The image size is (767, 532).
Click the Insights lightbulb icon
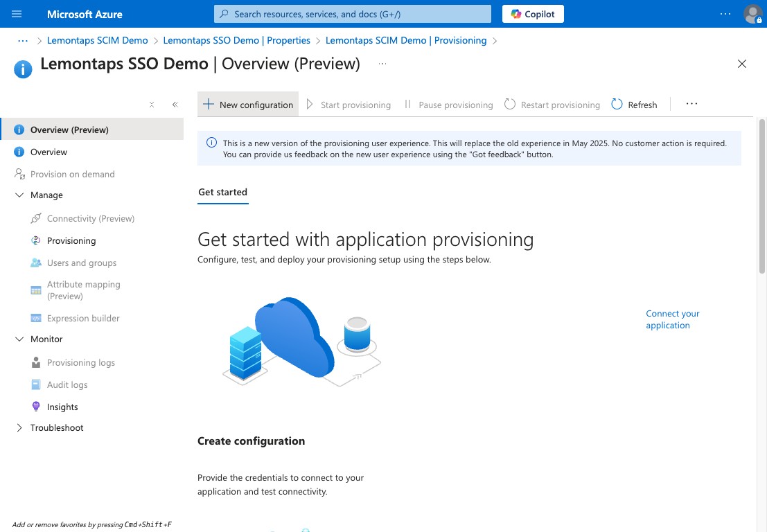click(36, 407)
